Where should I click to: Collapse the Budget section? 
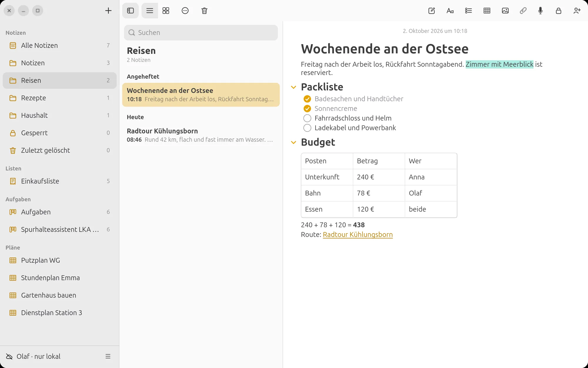point(293,142)
